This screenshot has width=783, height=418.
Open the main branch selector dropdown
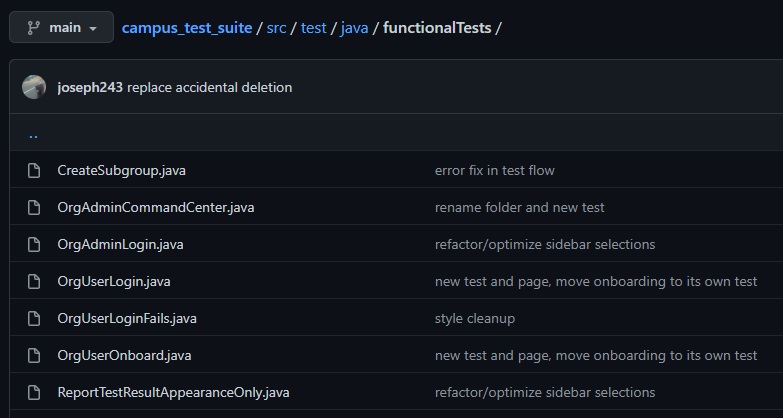61,28
